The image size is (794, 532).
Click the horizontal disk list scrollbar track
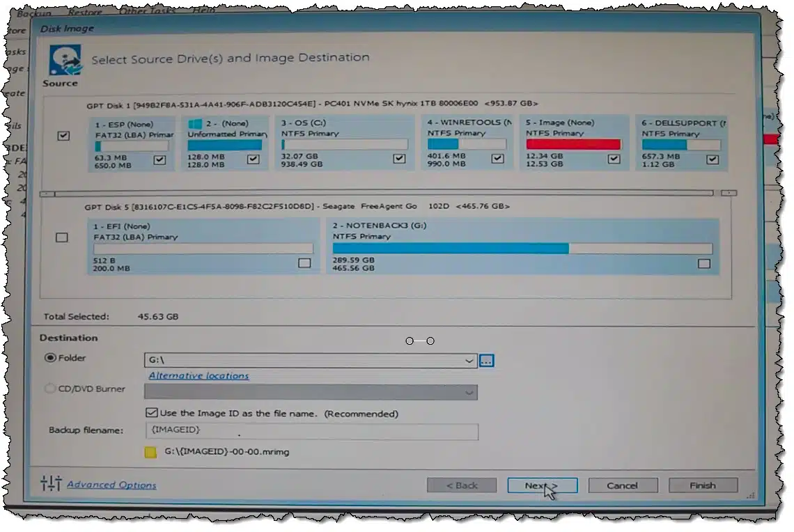pyautogui.click(x=384, y=193)
